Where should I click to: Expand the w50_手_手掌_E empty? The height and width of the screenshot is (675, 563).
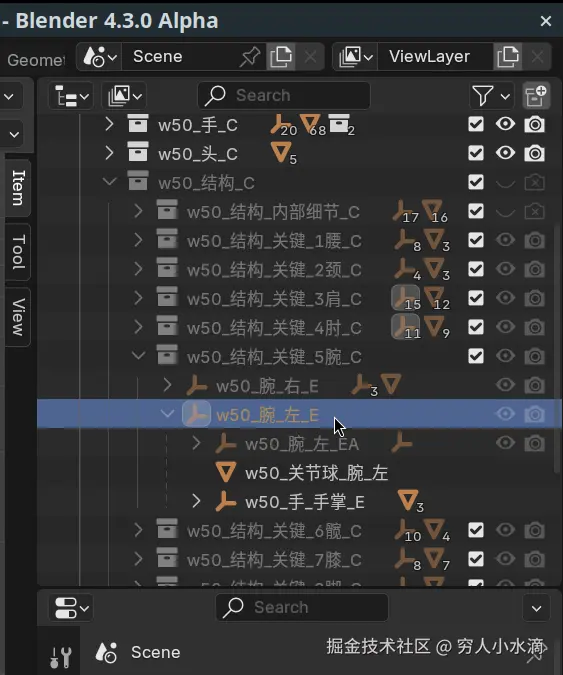coord(196,501)
